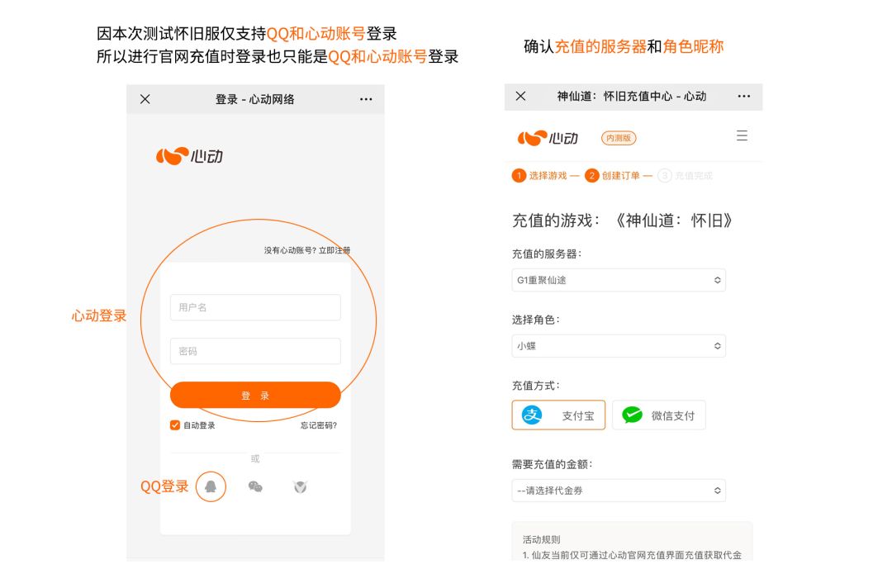Screen dimensions: 892x588
Task: Open the 充值的服务器 dropdown showing G1重聚仙途
Action: click(x=619, y=280)
